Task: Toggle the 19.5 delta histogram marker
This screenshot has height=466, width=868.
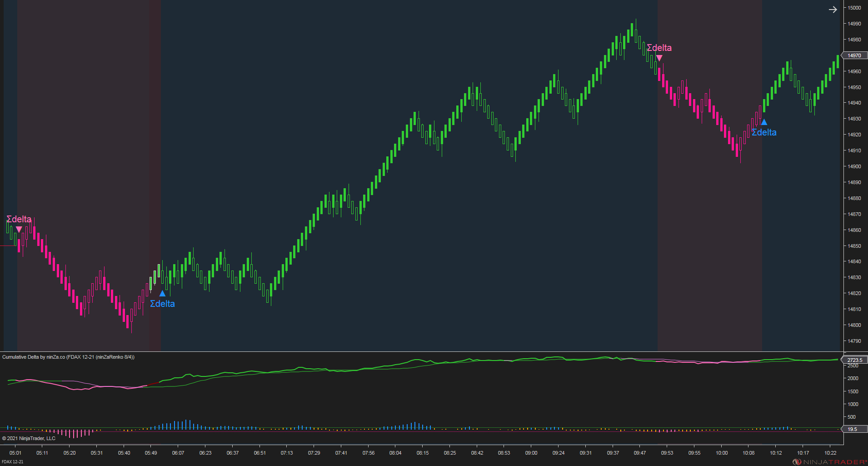Action: coord(853,429)
